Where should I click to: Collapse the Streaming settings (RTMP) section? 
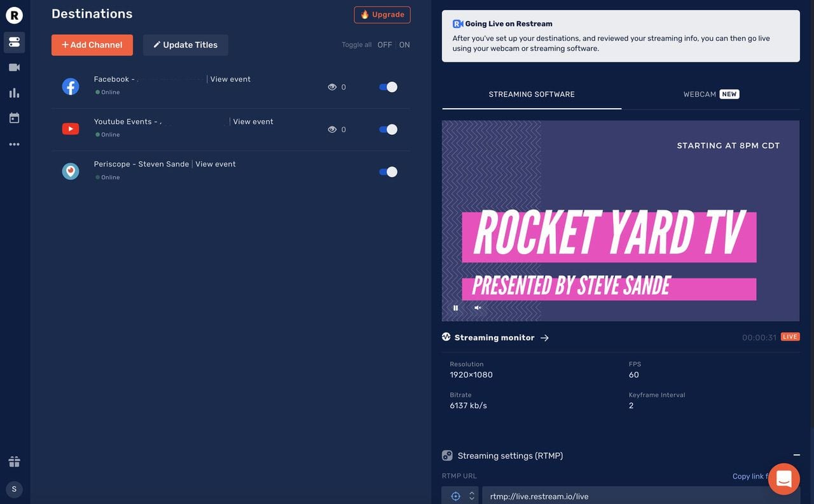point(796,455)
